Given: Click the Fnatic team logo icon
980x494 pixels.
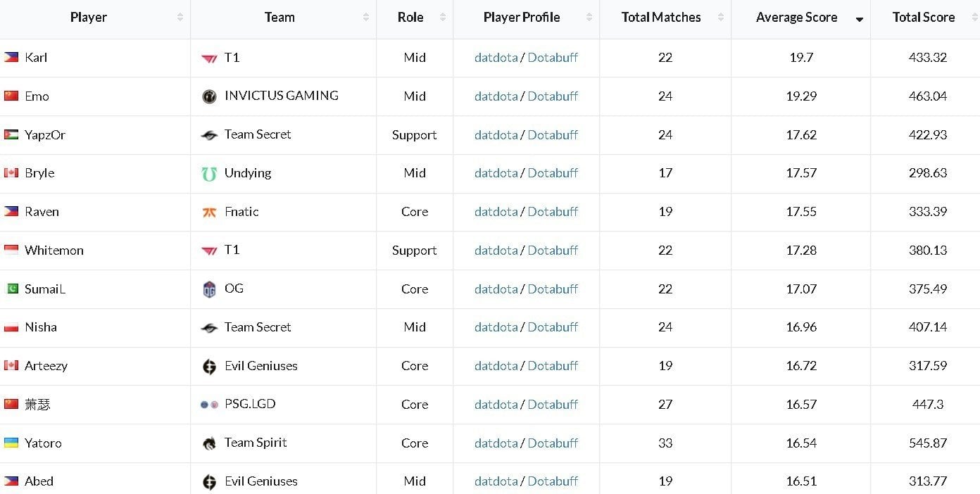Looking at the screenshot, I should point(209,213).
